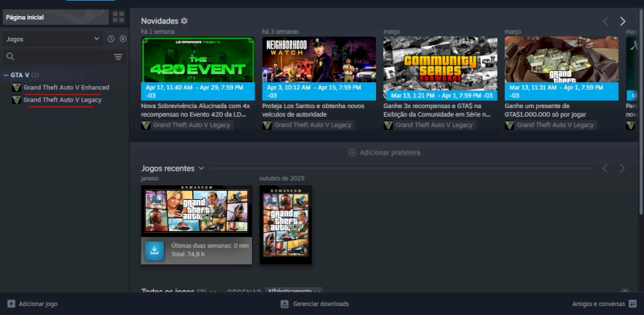Open Amigos e conversas
The image size is (644, 315).
pyautogui.click(x=605, y=304)
